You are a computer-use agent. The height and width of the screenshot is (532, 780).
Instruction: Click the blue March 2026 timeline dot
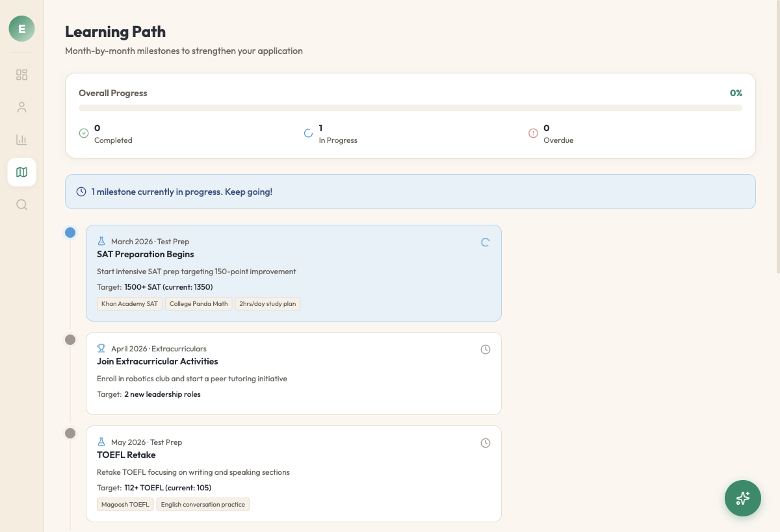point(70,233)
